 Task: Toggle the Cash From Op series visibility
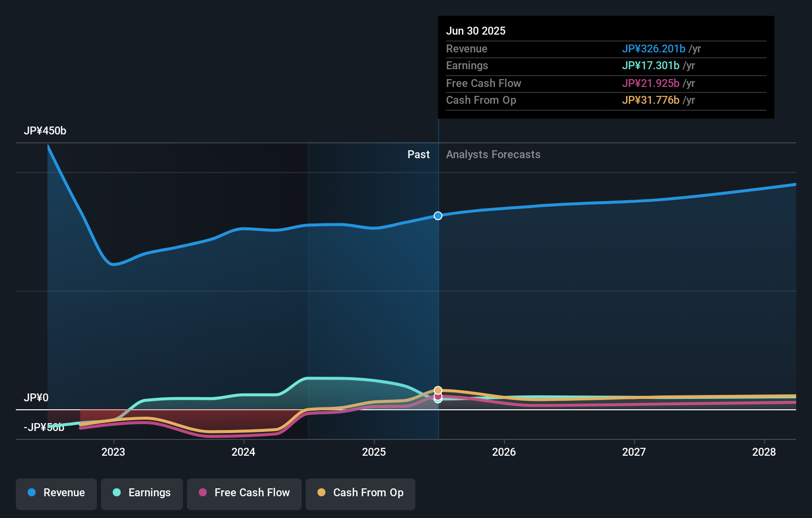pyautogui.click(x=361, y=493)
